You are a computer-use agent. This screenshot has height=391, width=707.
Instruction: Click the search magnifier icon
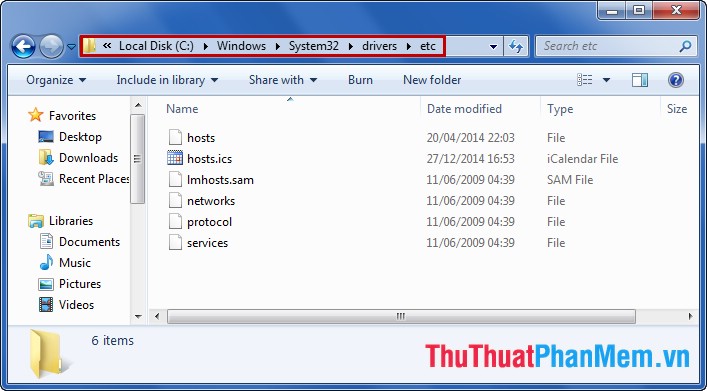685,46
